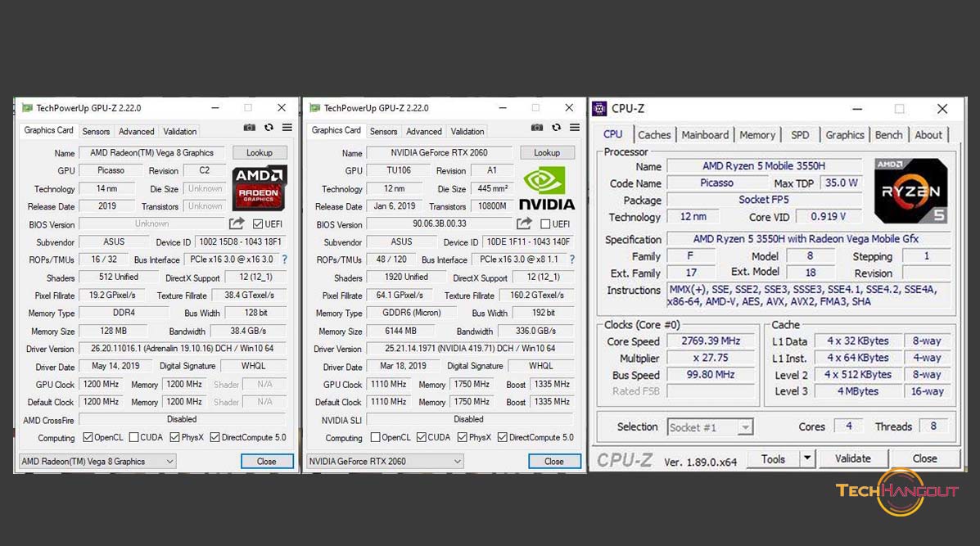Switch to Validation tab in NVIDIA GPU-Z

click(x=467, y=131)
